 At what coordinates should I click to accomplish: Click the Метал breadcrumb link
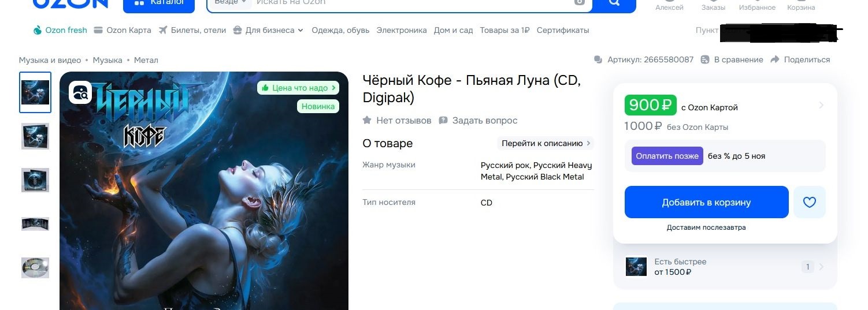(146, 60)
